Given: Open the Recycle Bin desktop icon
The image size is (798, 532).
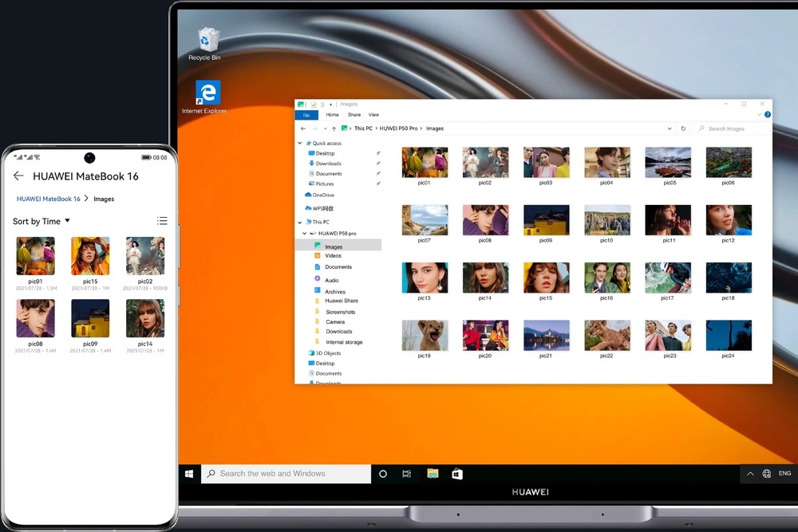Looking at the screenshot, I should point(207,41).
